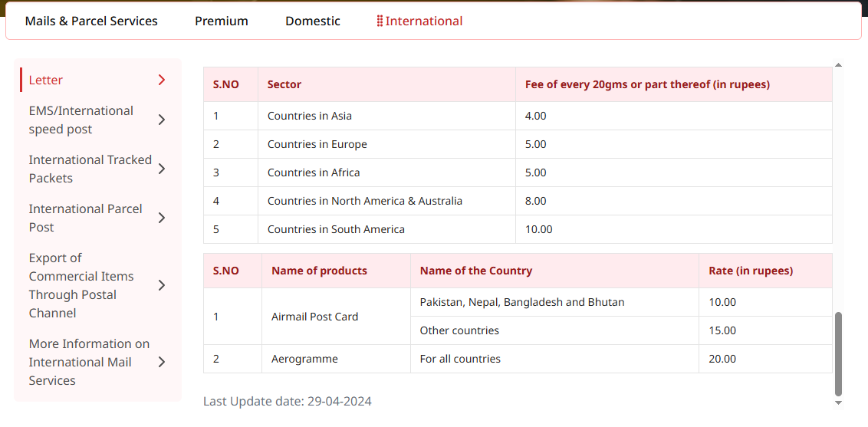
Task: Select the International tab
Action: tap(424, 21)
